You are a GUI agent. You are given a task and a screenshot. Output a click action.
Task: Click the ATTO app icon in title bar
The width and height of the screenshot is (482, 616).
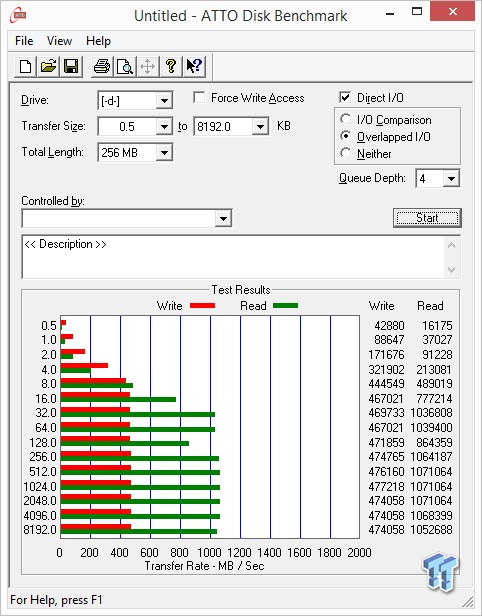coord(18,15)
